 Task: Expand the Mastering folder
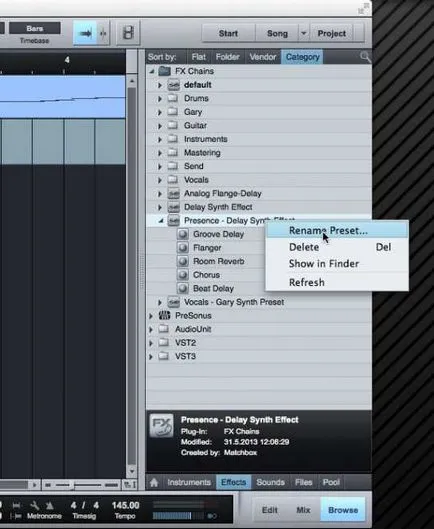point(160,153)
